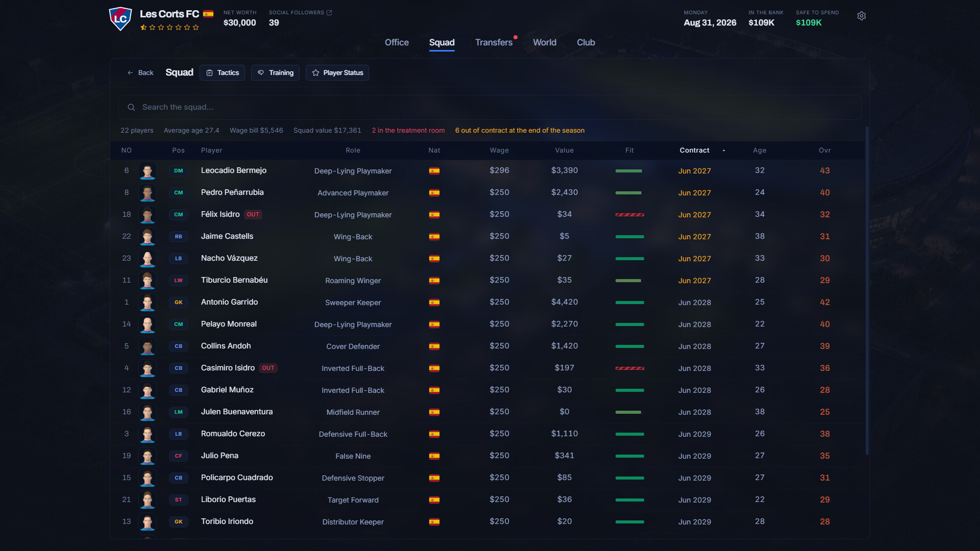Open the settings gear icon
This screenshot has width=980, height=551.
click(862, 16)
